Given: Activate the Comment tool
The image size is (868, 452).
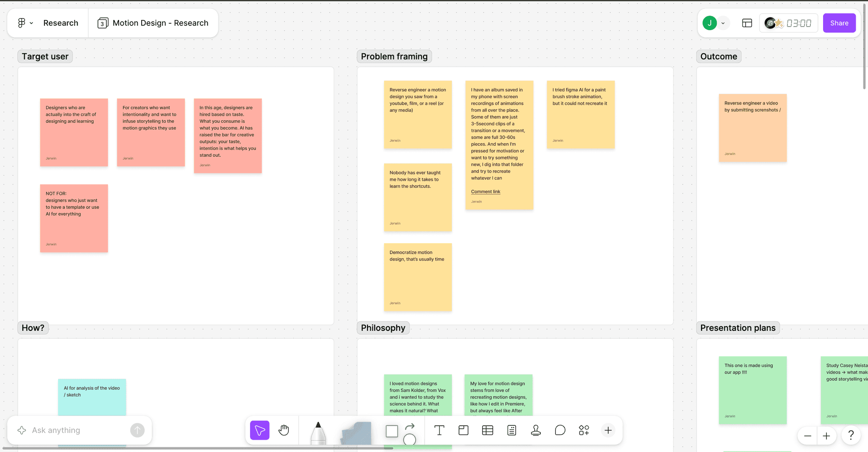Looking at the screenshot, I should click(x=560, y=430).
